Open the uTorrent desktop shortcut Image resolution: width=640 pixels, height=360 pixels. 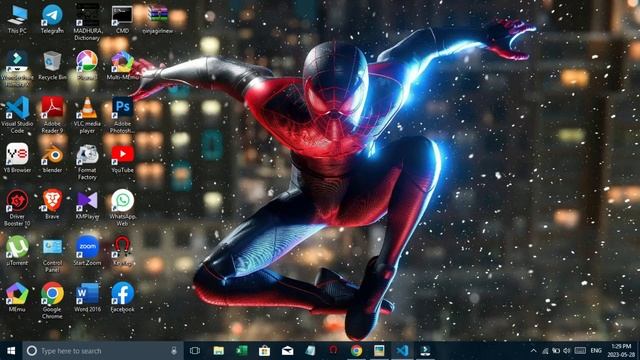(17, 251)
